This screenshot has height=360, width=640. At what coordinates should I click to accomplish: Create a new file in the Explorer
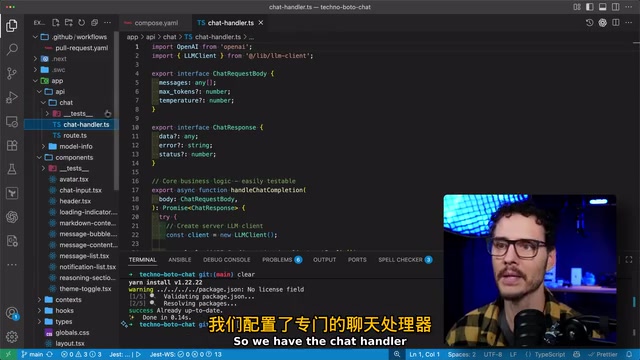[56, 23]
